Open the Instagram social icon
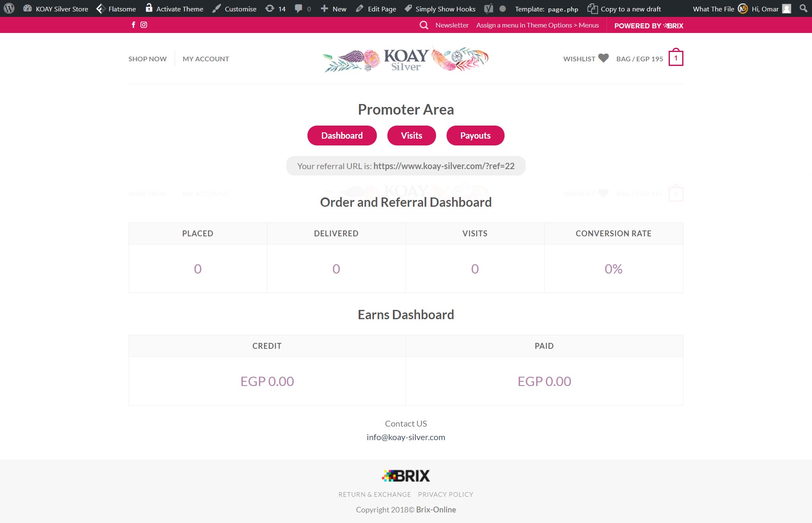The width and height of the screenshot is (812, 523). tap(144, 25)
